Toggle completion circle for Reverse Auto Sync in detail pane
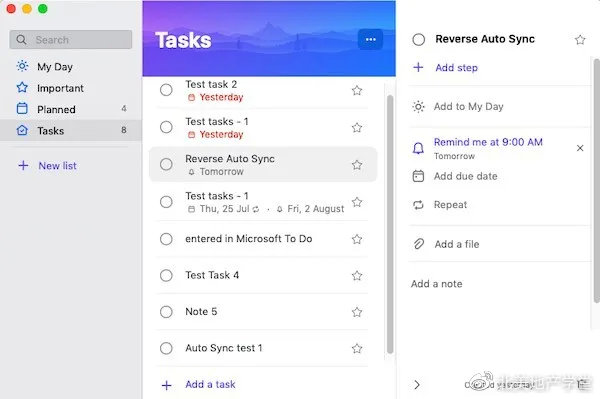 pos(419,39)
